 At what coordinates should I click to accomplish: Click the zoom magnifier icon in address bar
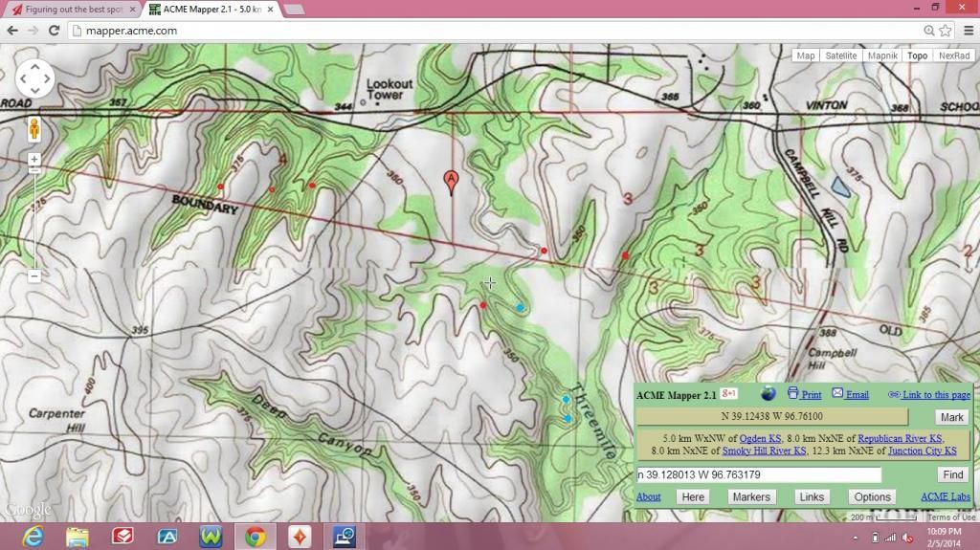point(928,31)
